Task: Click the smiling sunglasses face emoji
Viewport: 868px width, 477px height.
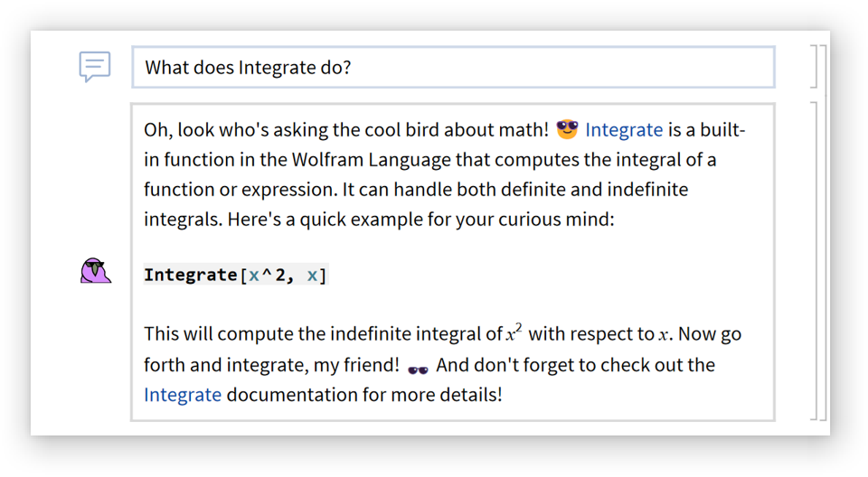Action: coord(567,129)
